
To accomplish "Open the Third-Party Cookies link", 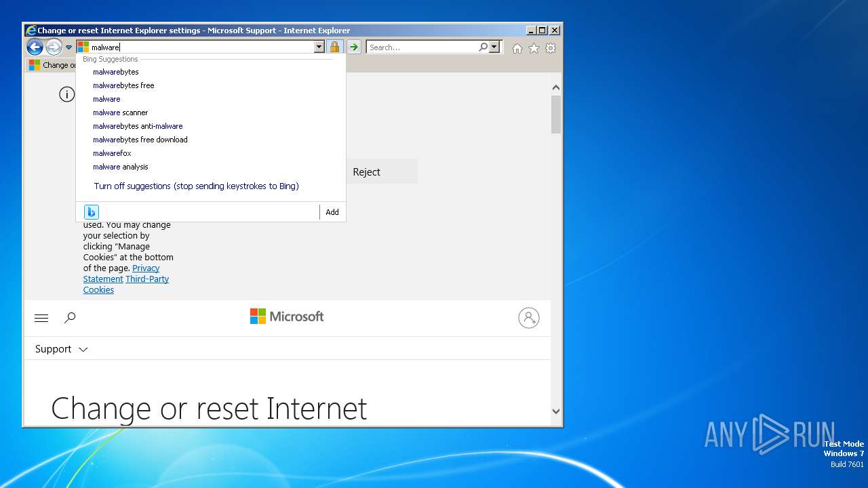I will click(x=126, y=284).
